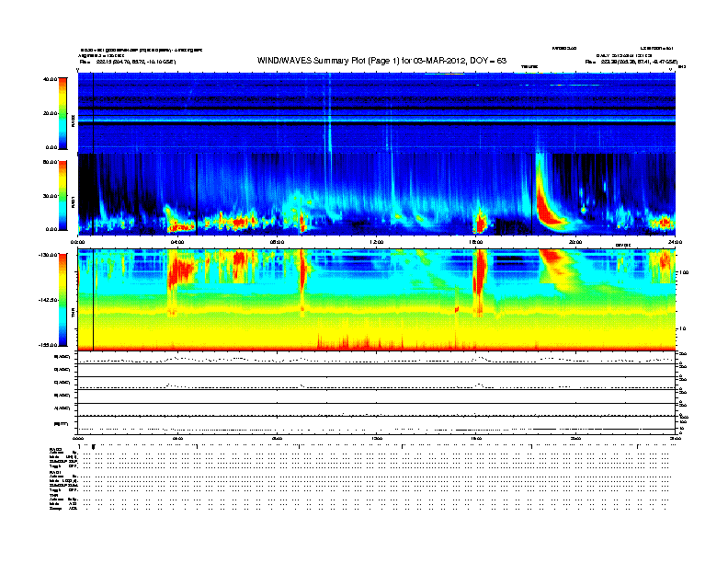This screenshot has width=728, height=563.
Task: Click the RAD2 spectrogram panel
Action: coord(377,112)
